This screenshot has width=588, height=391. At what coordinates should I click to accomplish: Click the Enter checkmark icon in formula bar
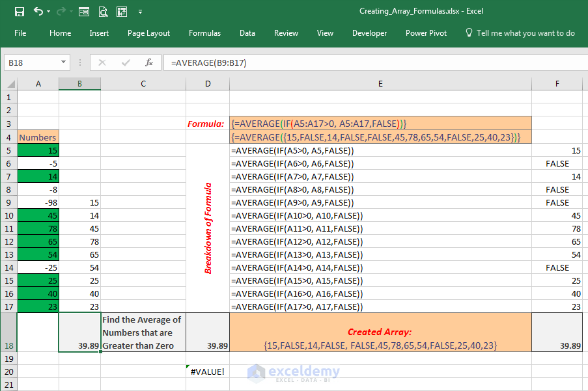tap(126, 62)
